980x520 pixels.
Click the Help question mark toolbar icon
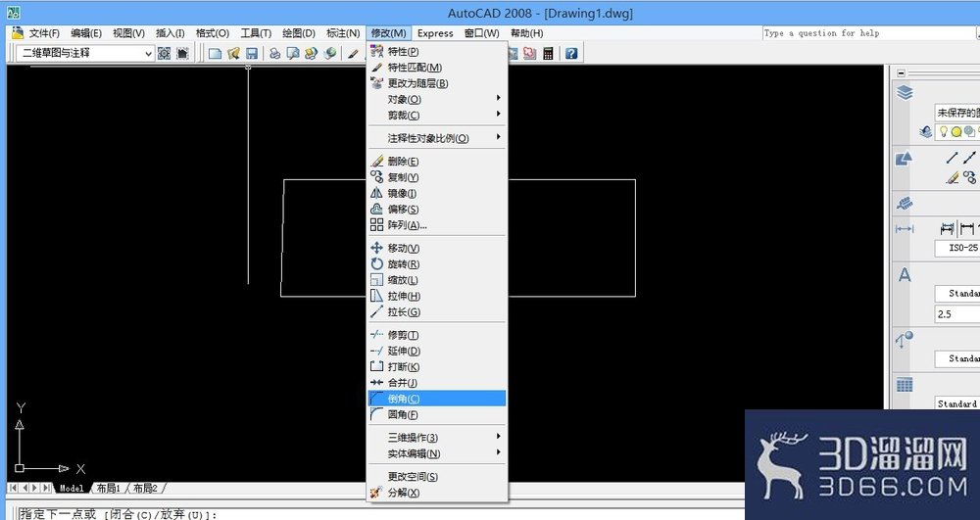click(x=571, y=54)
